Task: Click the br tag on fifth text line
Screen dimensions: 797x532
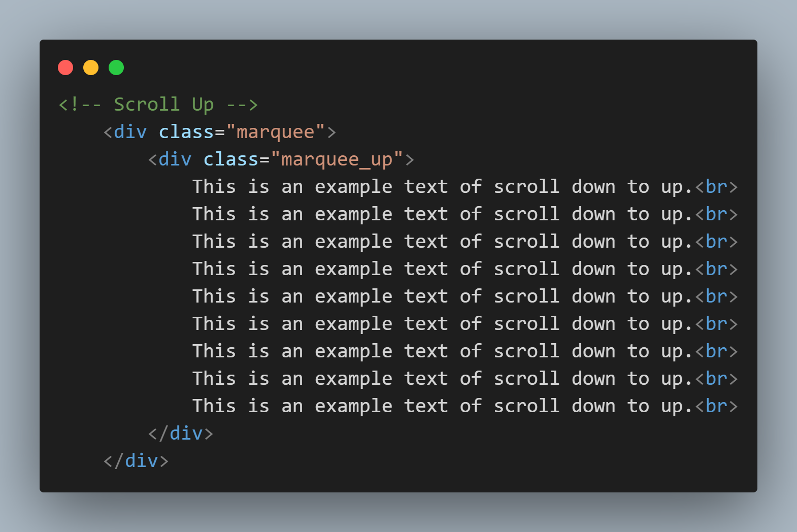Action: [x=716, y=296]
